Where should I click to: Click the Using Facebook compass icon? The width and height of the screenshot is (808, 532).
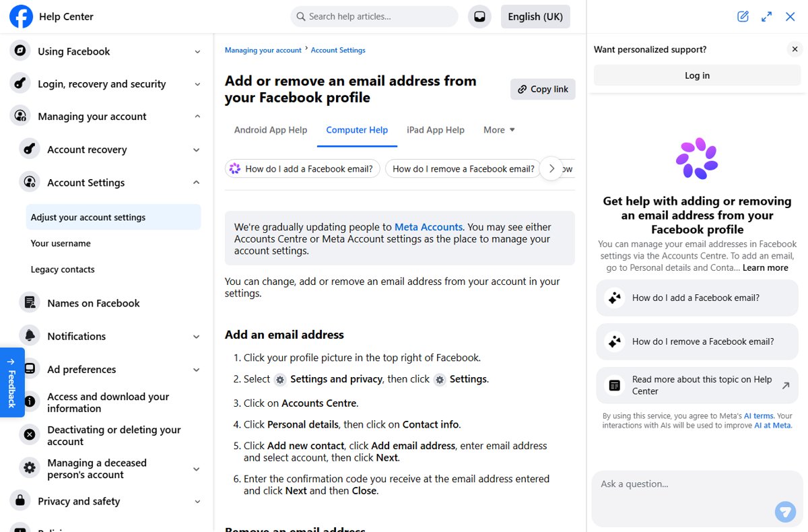click(x=20, y=51)
